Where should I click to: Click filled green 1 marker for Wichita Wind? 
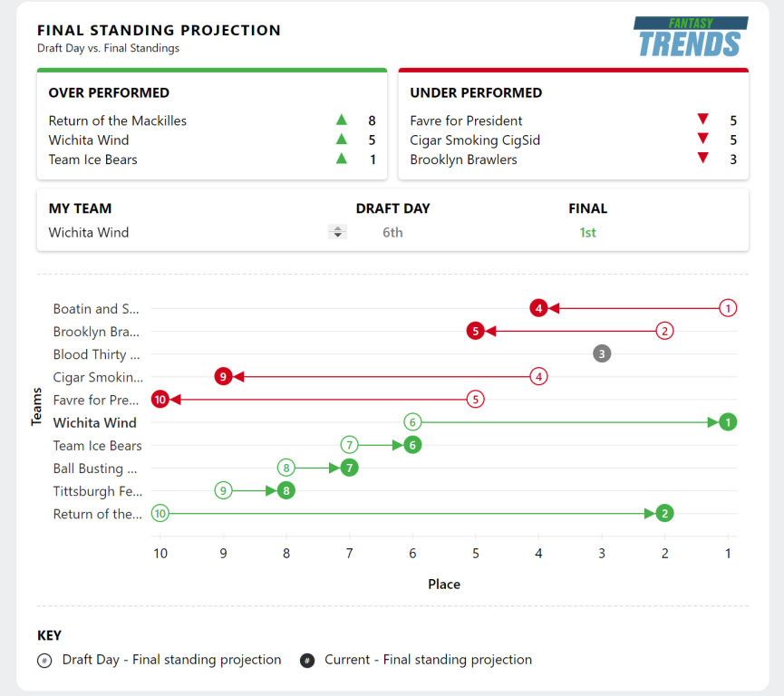pos(727,422)
